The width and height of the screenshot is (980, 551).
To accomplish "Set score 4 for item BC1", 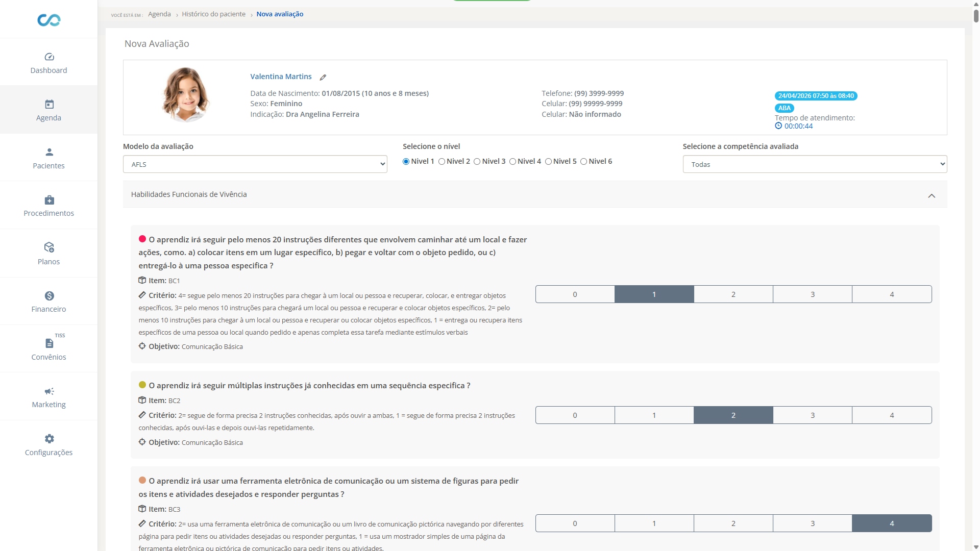I will tap(891, 294).
